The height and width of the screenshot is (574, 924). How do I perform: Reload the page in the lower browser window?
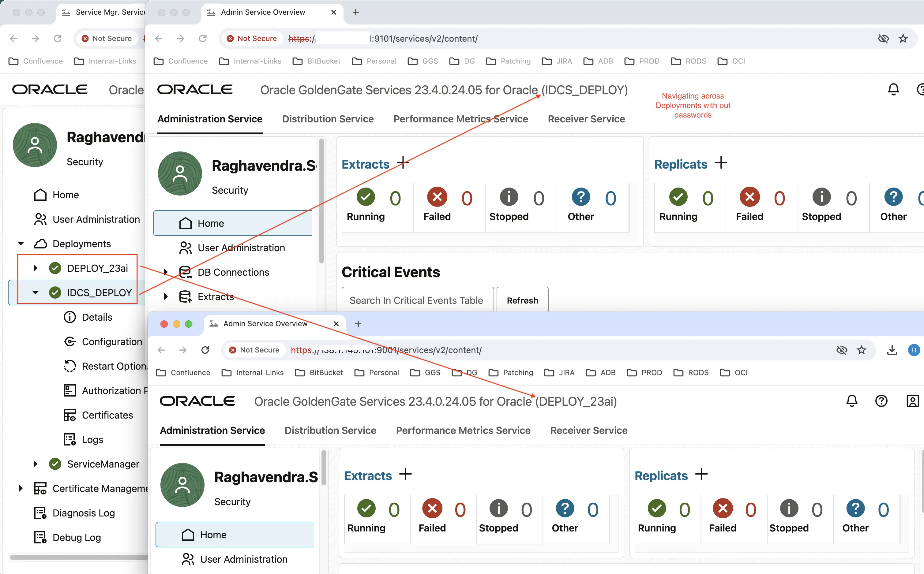(205, 350)
